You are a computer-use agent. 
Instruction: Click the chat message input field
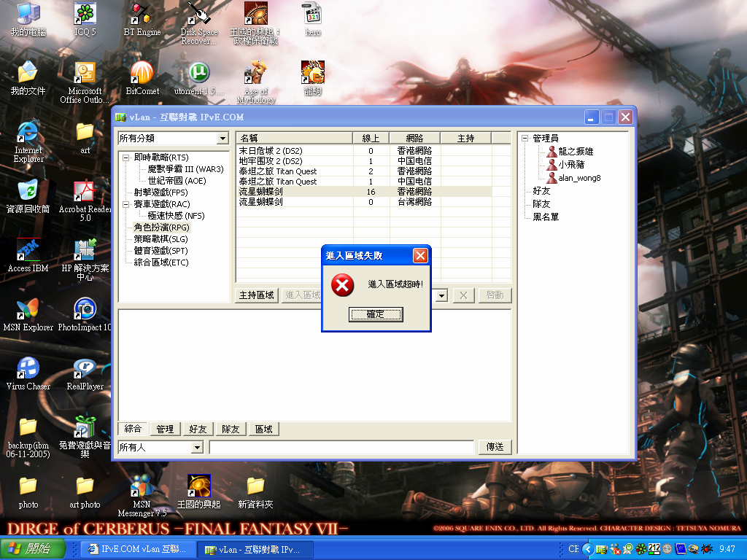coord(341,447)
